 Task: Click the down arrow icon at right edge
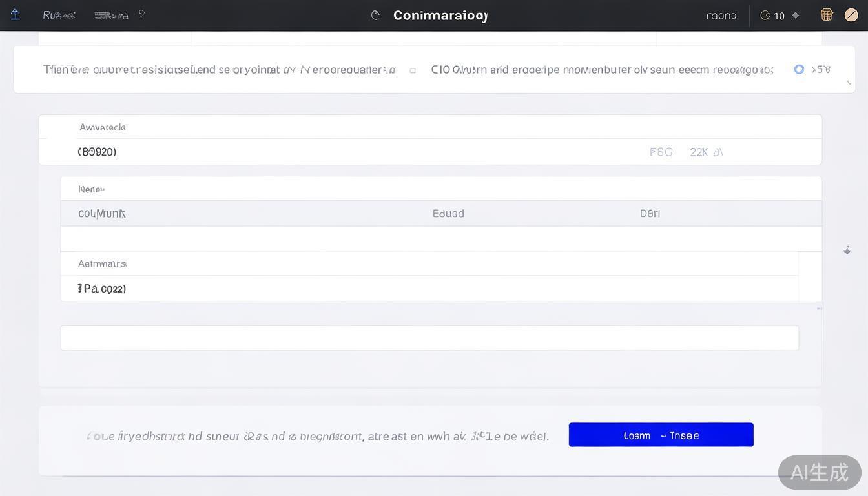click(x=847, y=251)
